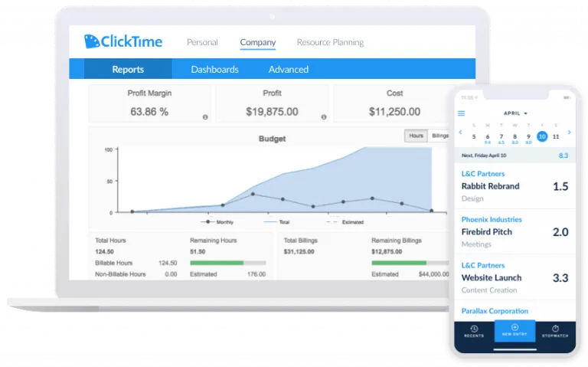Select day 11 on phone calendar
Screen dimensions: 588x367
click(556, 137)
